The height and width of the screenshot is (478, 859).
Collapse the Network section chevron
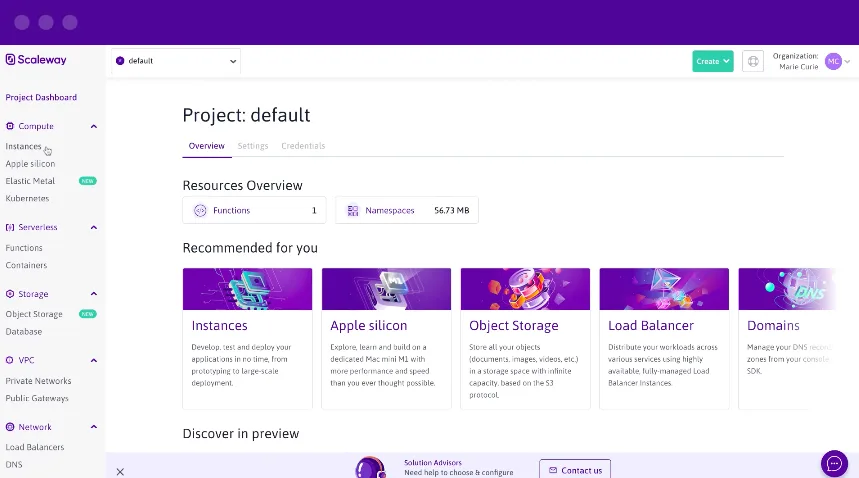[x=94, y=427]
